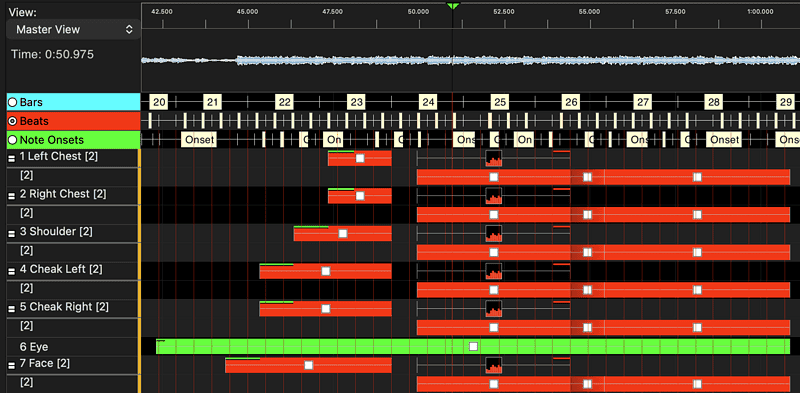Click the green playhead marker on the time ruler

click(453, 6)
